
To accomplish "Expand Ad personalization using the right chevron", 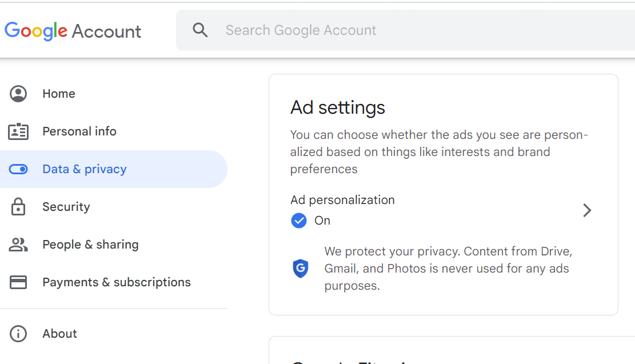I will (x=587, y=210).
